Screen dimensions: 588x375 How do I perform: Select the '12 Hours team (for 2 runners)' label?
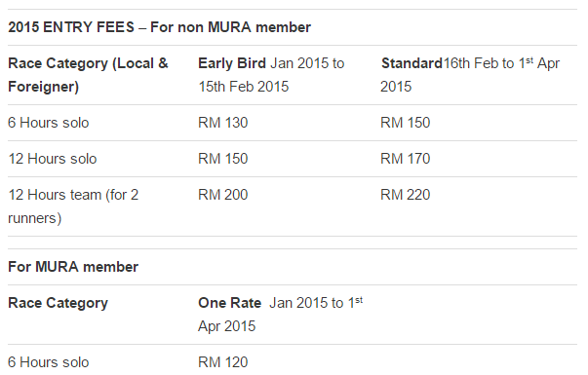(73, 206)
